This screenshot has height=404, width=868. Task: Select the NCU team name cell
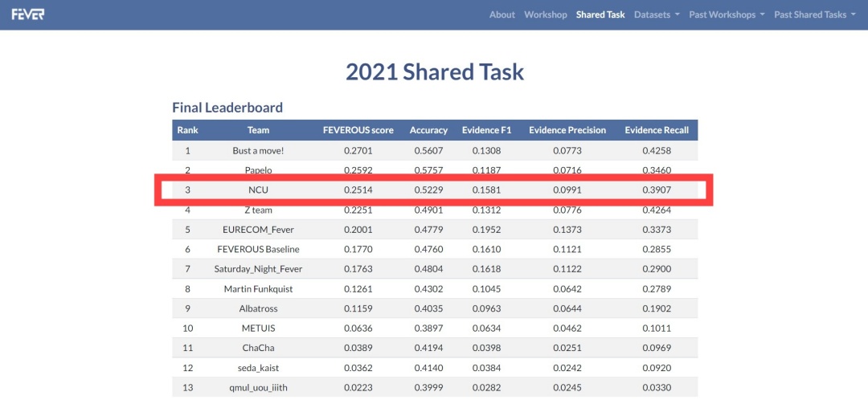coord(258,190)
